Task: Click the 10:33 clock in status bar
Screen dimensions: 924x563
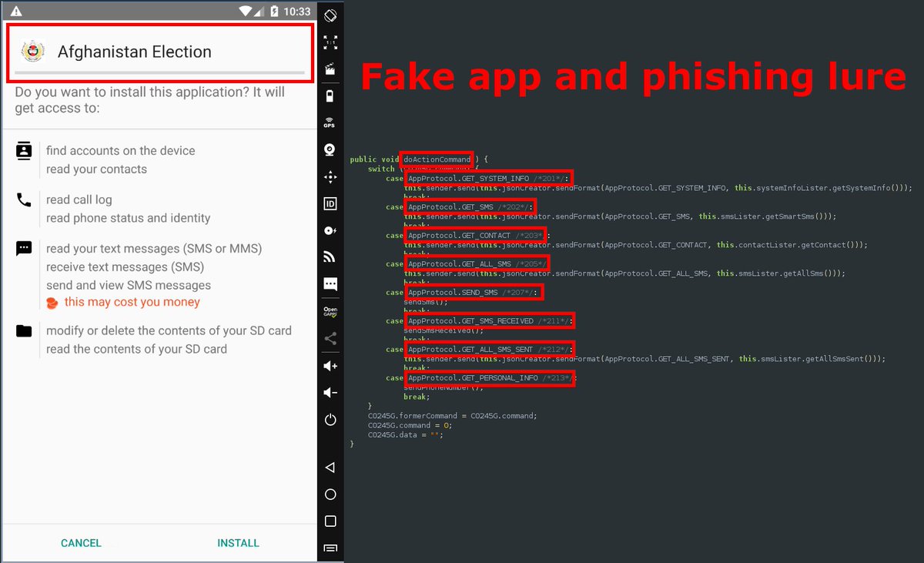Action: [297, 11]
